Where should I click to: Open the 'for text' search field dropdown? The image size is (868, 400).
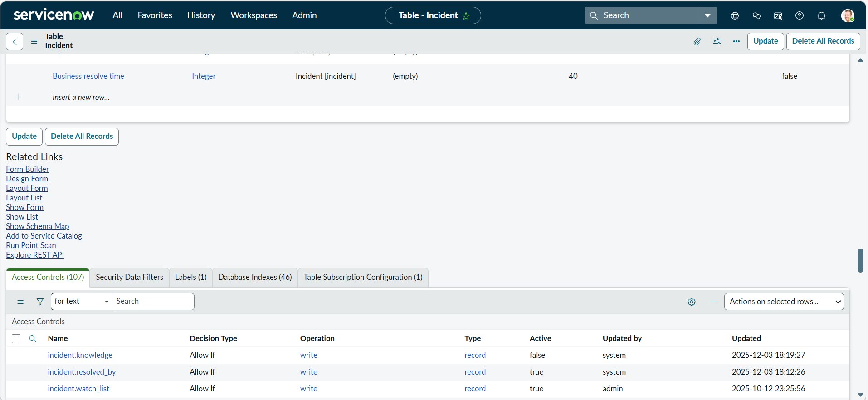82,302
